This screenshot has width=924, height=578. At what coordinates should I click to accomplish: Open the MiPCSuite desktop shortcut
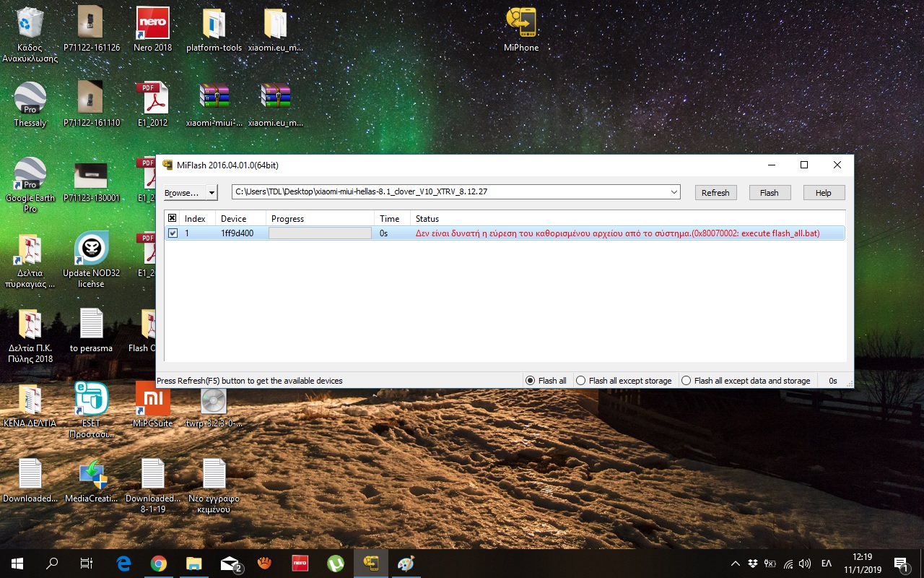pos(153,399)
